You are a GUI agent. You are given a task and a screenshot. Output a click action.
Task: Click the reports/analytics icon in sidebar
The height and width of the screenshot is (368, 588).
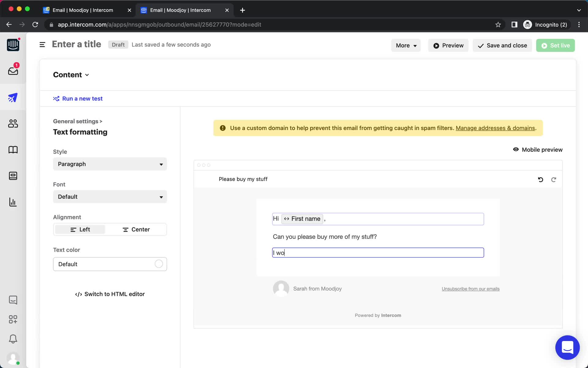[x=13, y=202]
